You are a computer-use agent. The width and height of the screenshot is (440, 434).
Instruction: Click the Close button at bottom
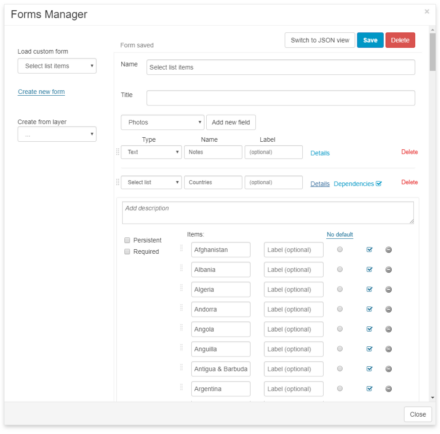tap(418, 414)
